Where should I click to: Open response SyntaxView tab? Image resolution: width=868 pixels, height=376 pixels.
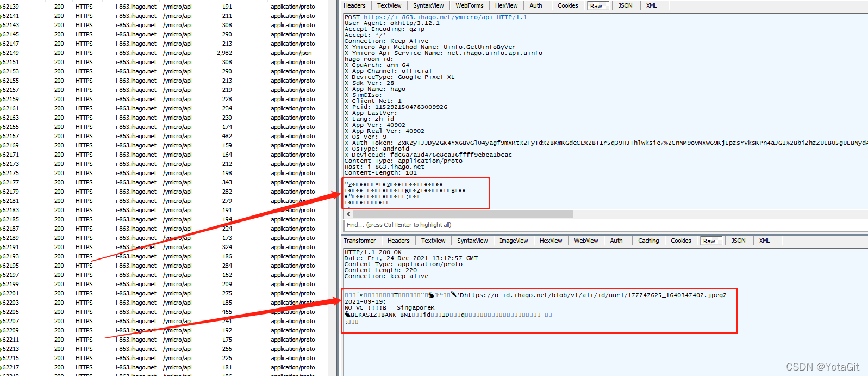point(472,241)
